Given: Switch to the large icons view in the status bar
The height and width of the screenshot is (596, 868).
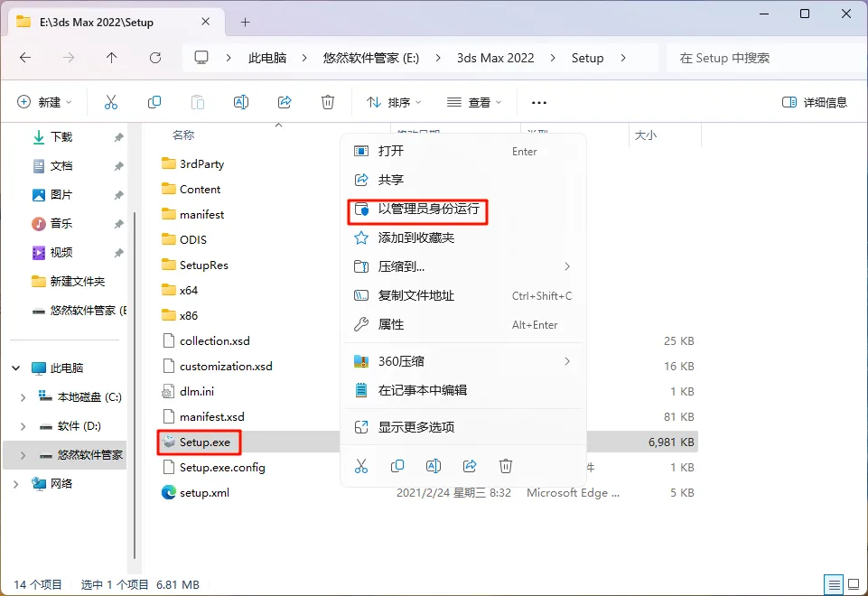Looking at the screenshot, I should click(854, 584).
